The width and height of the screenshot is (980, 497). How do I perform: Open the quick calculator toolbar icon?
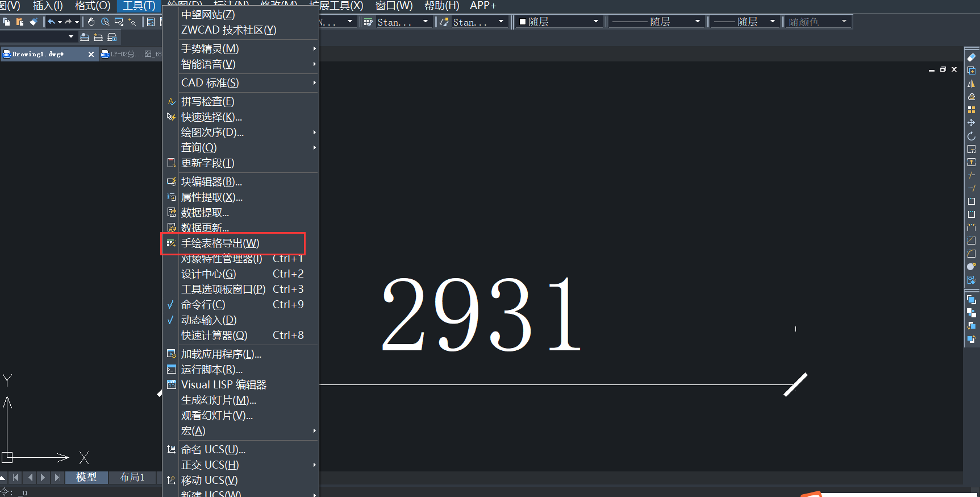pos(151,22)
